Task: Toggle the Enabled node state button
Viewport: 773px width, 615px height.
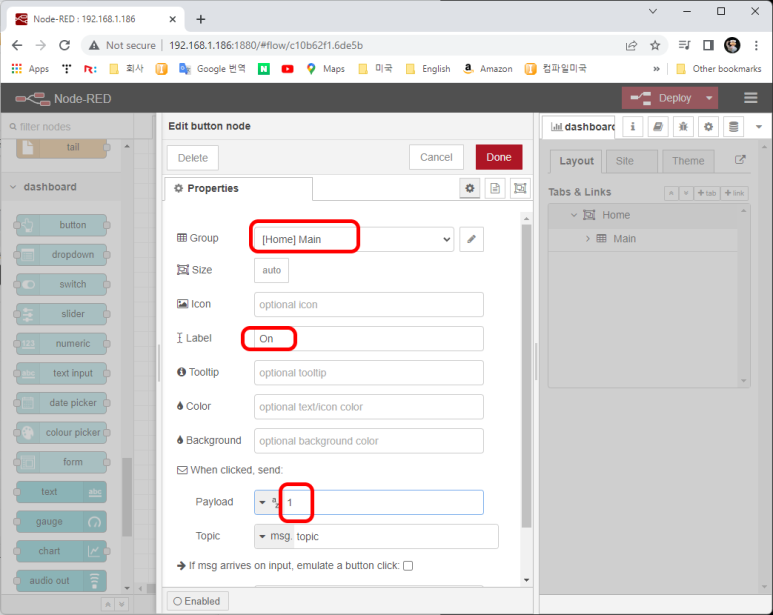Action: pyautogui.click(x=196, y=601)
